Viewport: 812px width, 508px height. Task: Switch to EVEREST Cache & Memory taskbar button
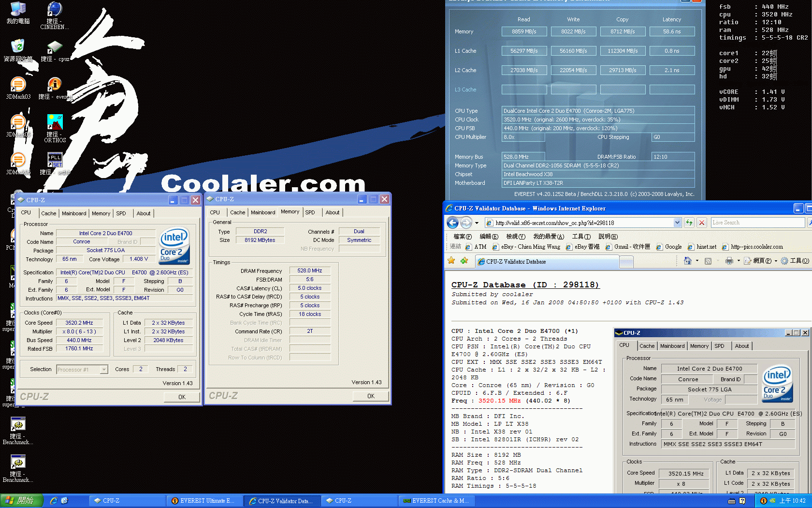pyautogui.click(x=437, y=501)
